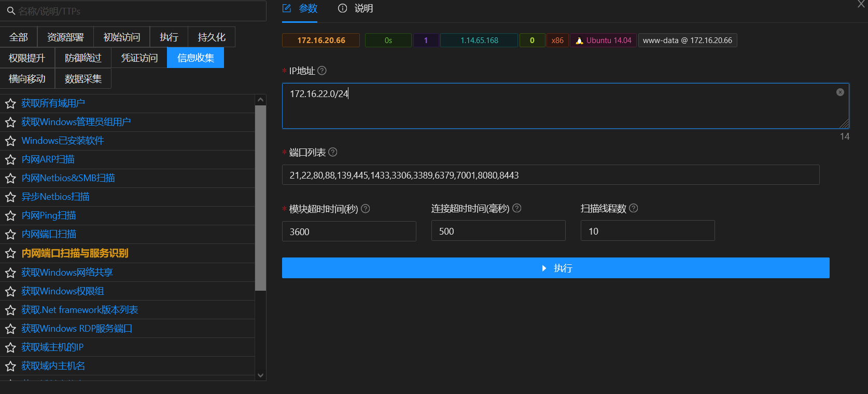The width and height of the screenshot is (868, 394).
Task: Click the 端口列表 help question icon
Action: point(333,152)
